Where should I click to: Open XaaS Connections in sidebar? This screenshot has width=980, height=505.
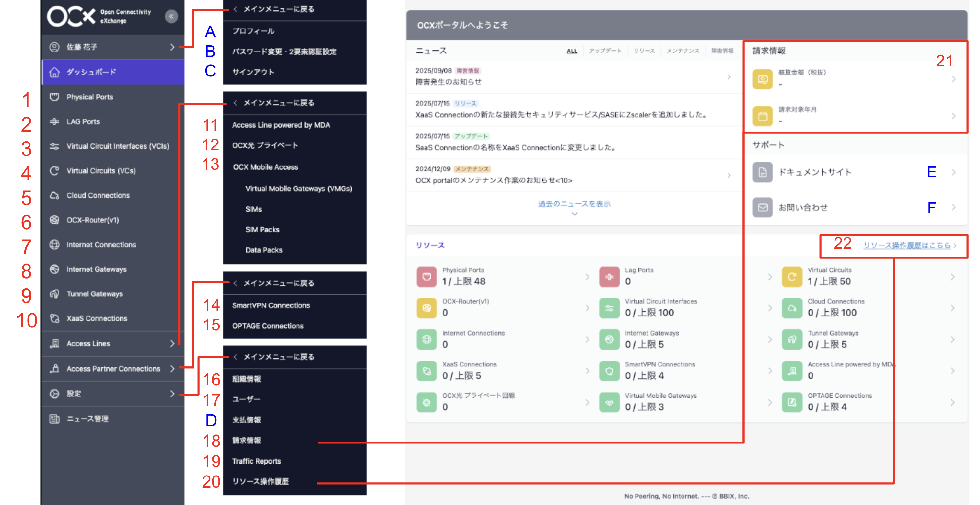pos(97,318)
